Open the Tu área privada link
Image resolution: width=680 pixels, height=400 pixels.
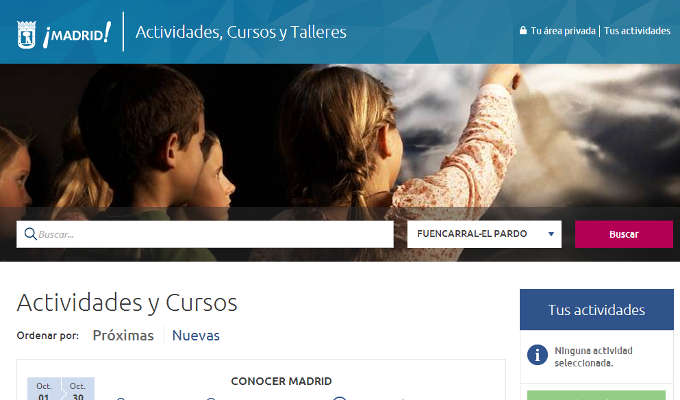pyautogui.click(x=563, y=31)
